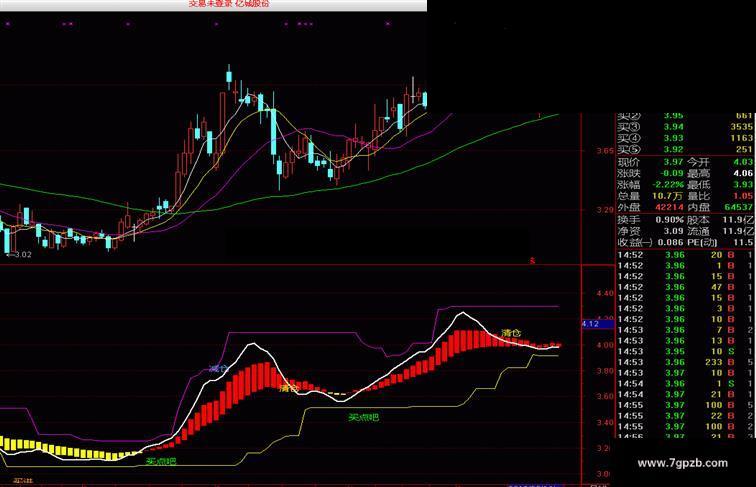Click the 最低 value 3.93
756x487 pixels.
tap(743, 185)
